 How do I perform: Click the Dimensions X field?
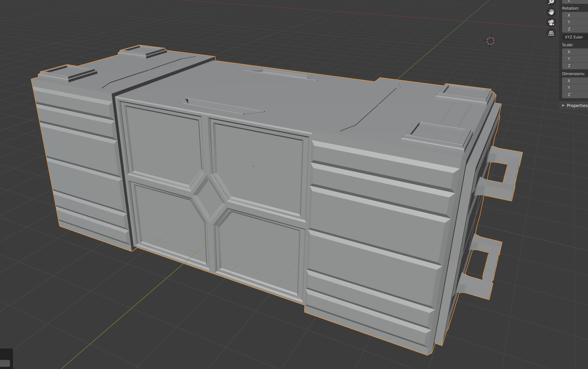[576, 81]
